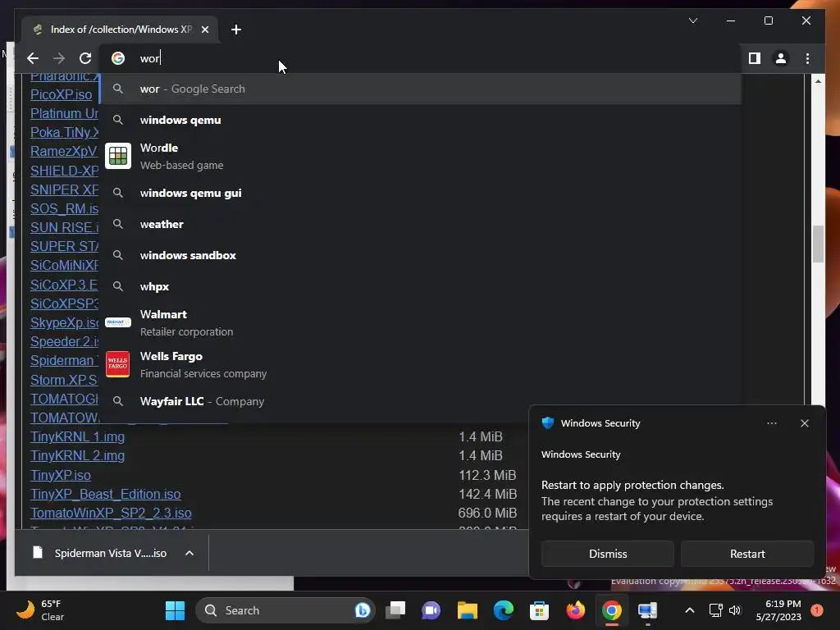Choose 'windows qemu' suggestion
This screenshot has height=630, width=840.
[x=421, y=120]
